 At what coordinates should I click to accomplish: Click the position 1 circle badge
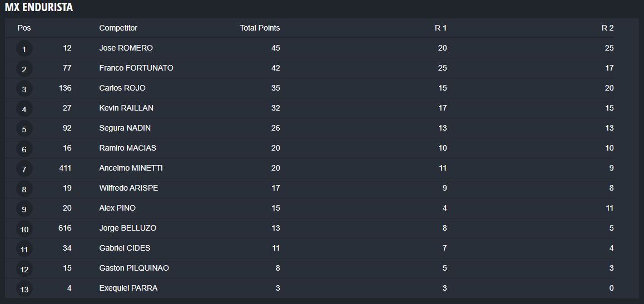24,49
